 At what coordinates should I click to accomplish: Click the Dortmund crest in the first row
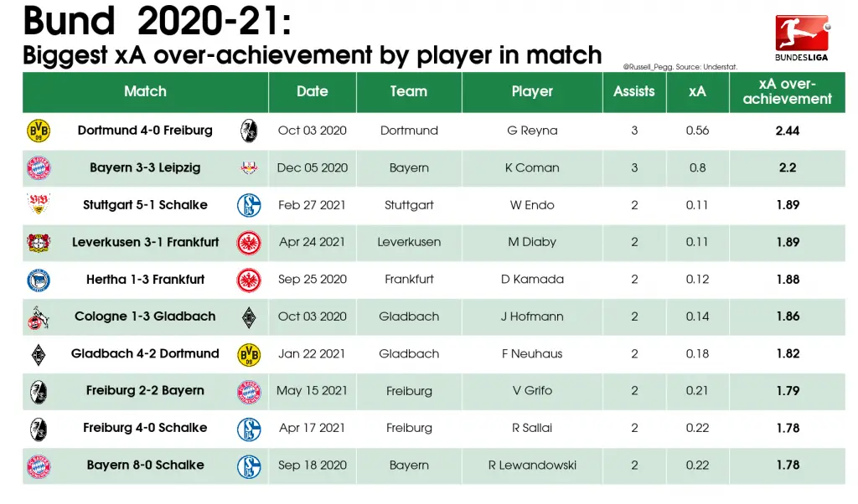[39, 131]
